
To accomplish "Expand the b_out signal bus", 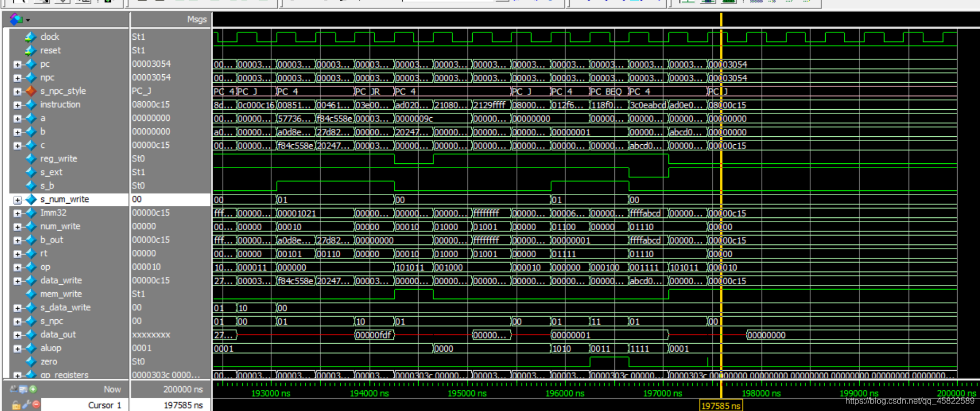I will click(x=17, y=240).
